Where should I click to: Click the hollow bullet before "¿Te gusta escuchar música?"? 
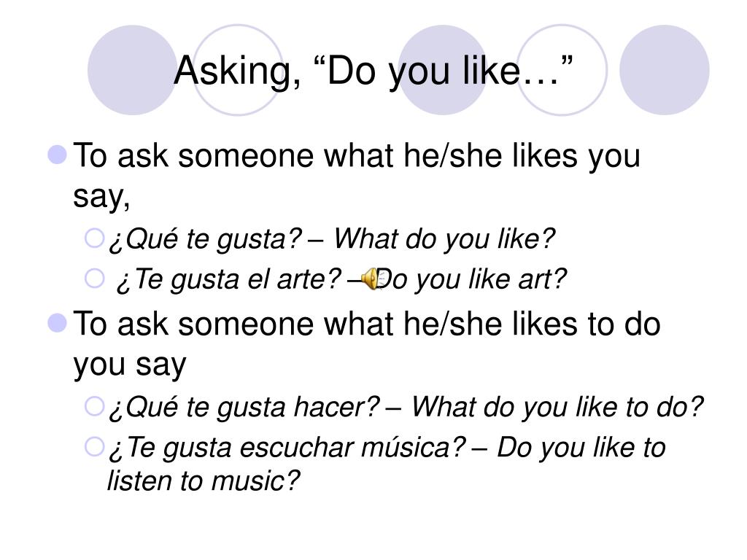[94, 447]
